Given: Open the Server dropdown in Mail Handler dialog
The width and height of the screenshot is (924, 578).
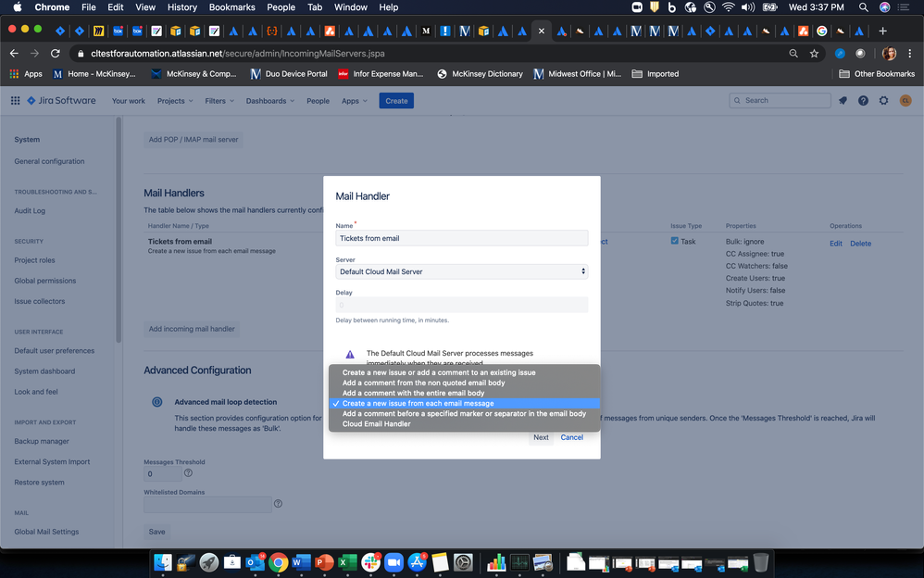Looking at the screenshot, I should point(461,271).
